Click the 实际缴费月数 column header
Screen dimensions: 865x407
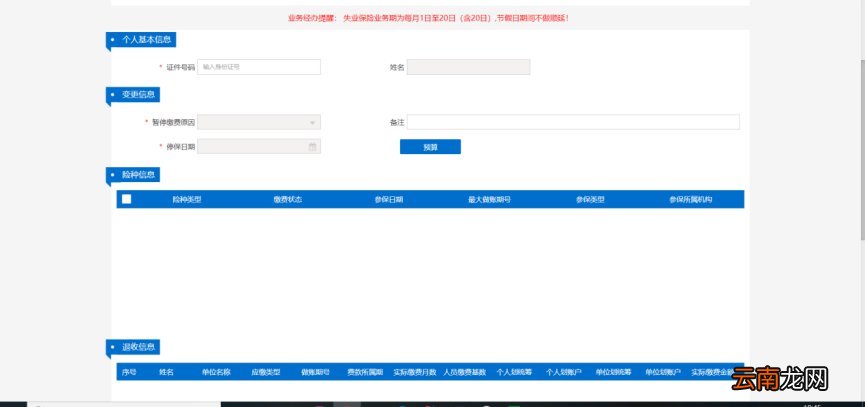pos(415,372)
